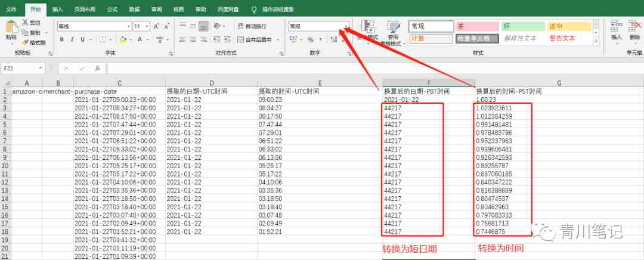
Task: Open the 文件 (File) tab
Action: (11, 9)
